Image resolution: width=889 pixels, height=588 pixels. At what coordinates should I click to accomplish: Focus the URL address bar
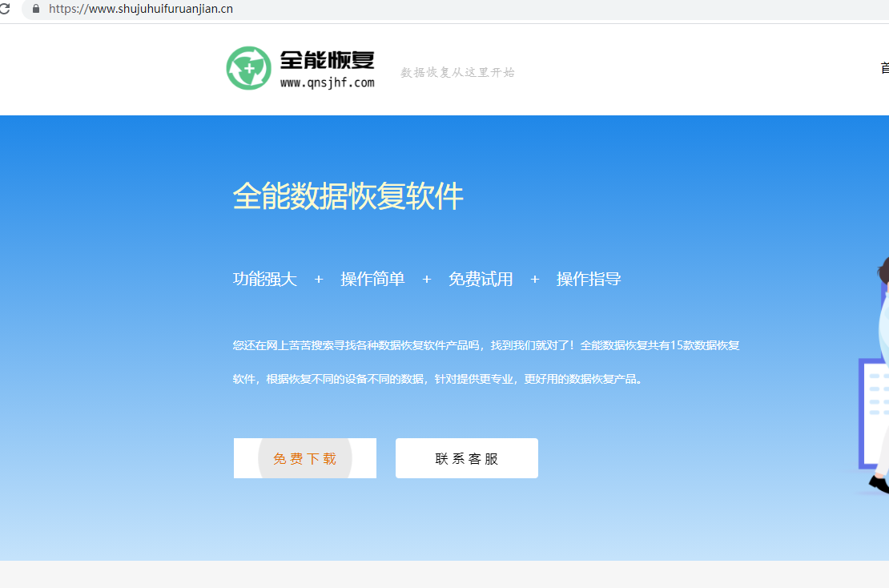(x=320, y=9)
